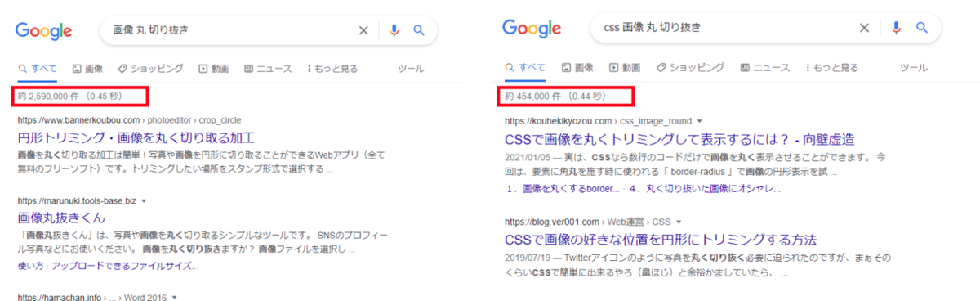Viewport: 980px width, 301px height.
Task: Start voice search in right search bar
Action: coord(896,28)
